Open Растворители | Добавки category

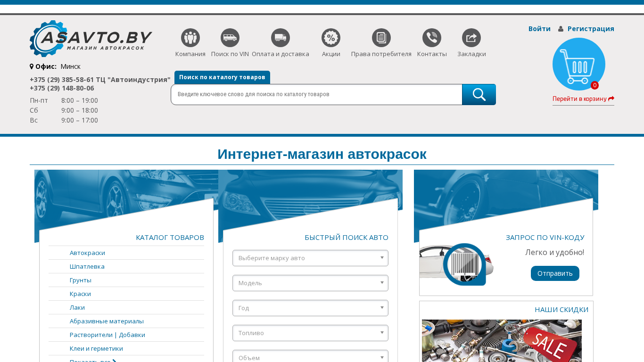[107, 335]
